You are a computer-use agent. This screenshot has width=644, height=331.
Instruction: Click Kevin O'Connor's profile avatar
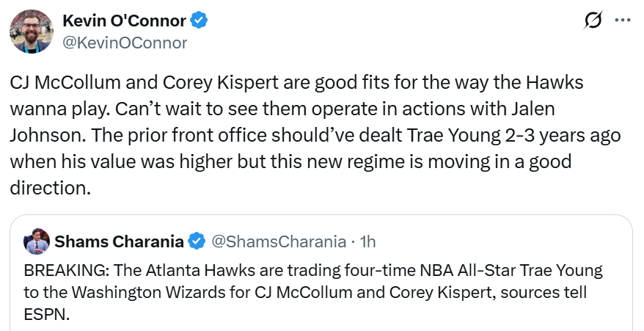click(x=31, y=31)
